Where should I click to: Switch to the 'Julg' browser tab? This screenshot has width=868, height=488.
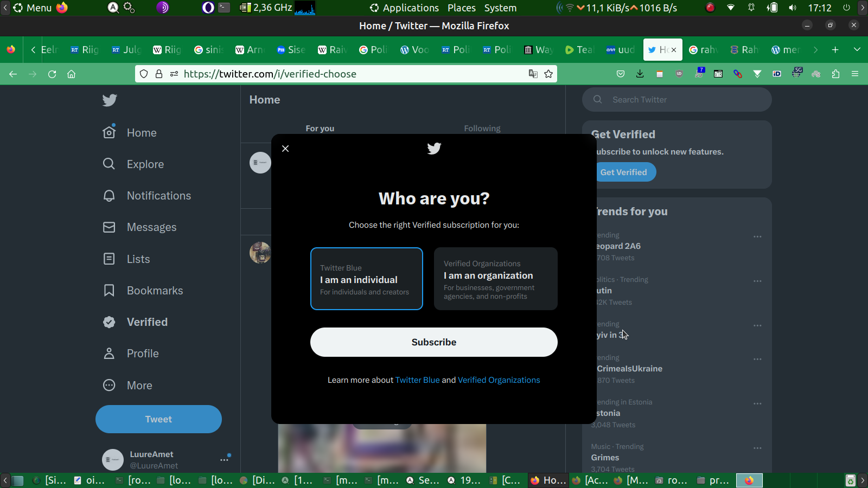pos(126,50)
